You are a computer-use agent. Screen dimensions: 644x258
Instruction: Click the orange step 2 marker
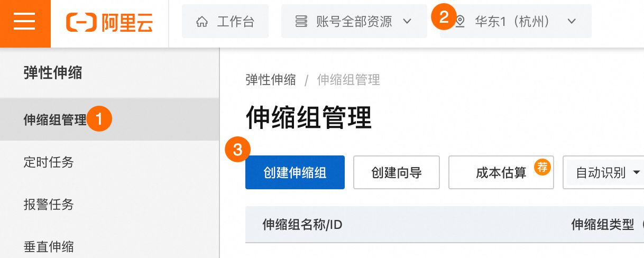[444, 17]
